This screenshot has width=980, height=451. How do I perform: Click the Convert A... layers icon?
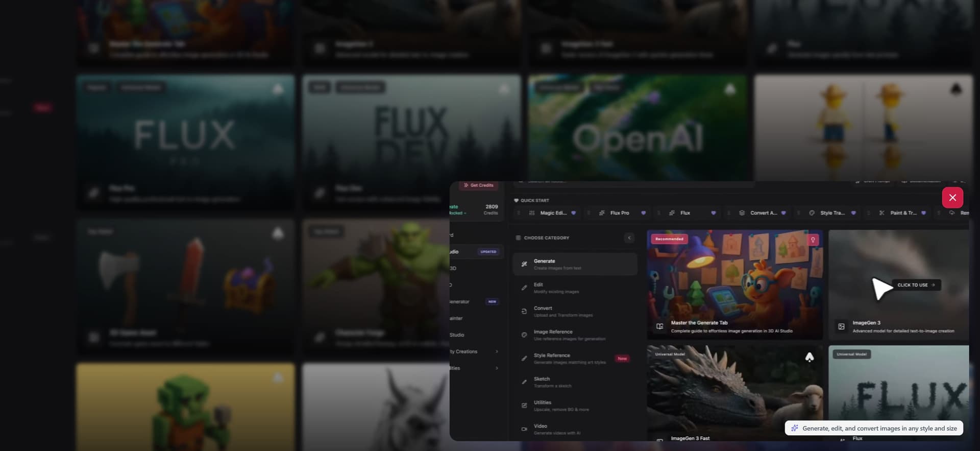tap(742, 213)
